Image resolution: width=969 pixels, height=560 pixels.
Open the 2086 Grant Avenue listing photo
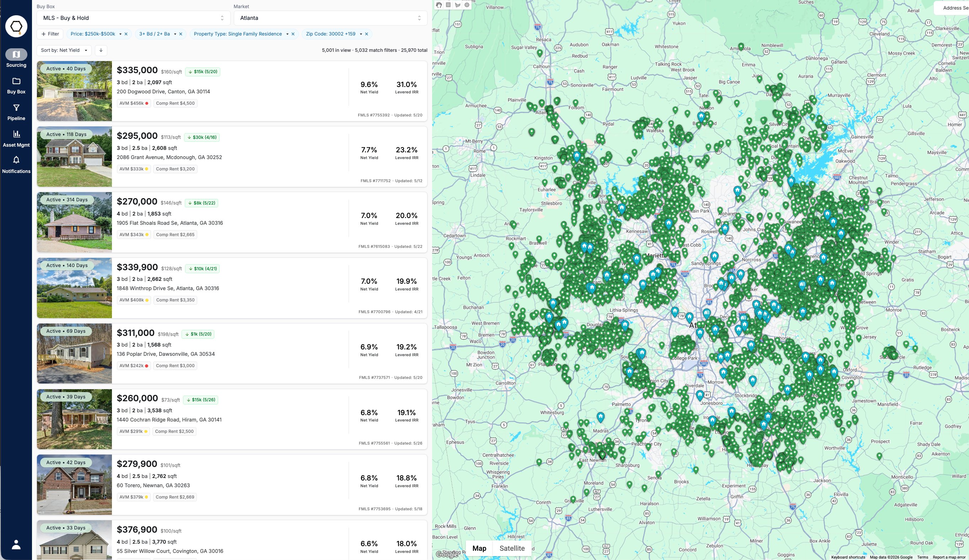pyautogui.click(x=74, y=157)
